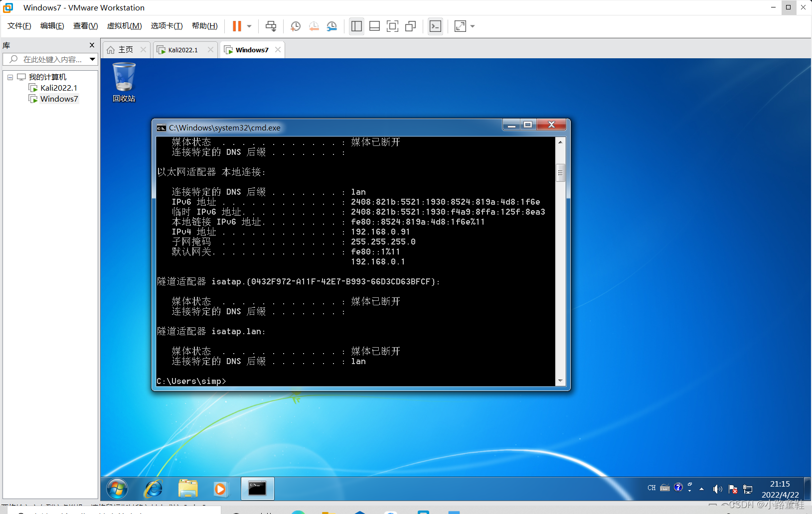
Task: Open the library search dropdown arrow
Action: pyautogui.click(x=92, y=59)
